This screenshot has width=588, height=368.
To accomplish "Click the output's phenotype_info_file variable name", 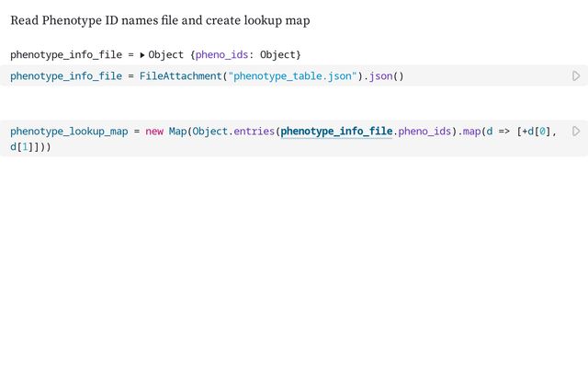I will (x=65, y=55).
